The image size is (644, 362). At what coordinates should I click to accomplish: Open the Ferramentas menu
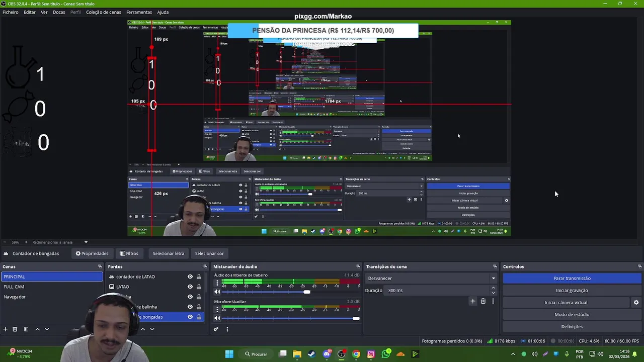139,12
